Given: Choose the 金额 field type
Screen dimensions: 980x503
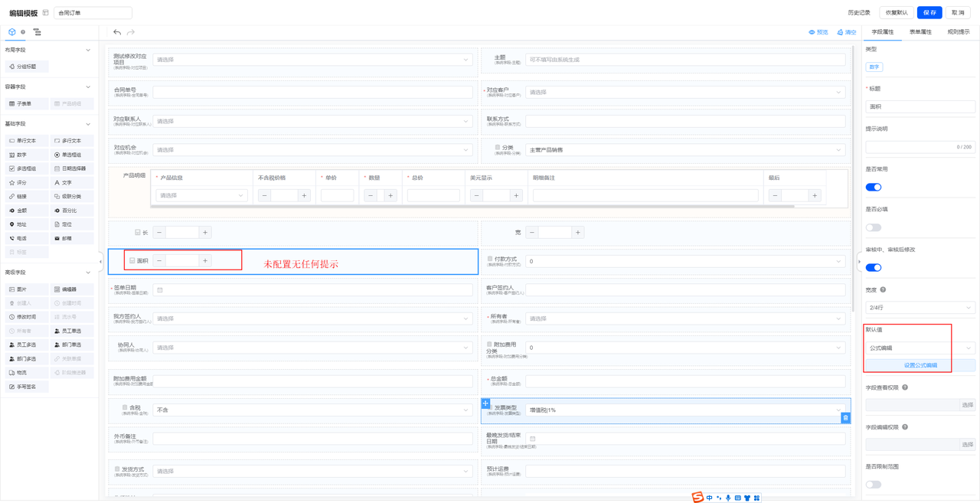Looking at the screenshot, I should tap(27, 211).
